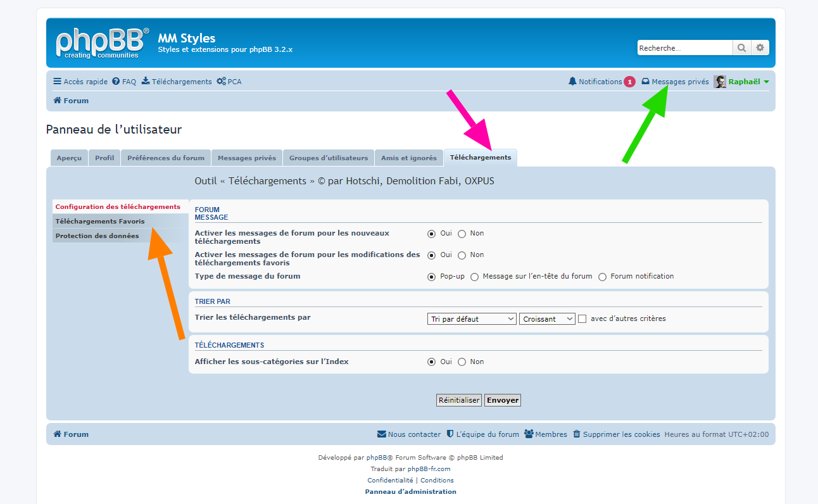Expand the Raphaël user menu arrow
The width and height of the screenshot is (818, 504).
(x=766, y=82)
